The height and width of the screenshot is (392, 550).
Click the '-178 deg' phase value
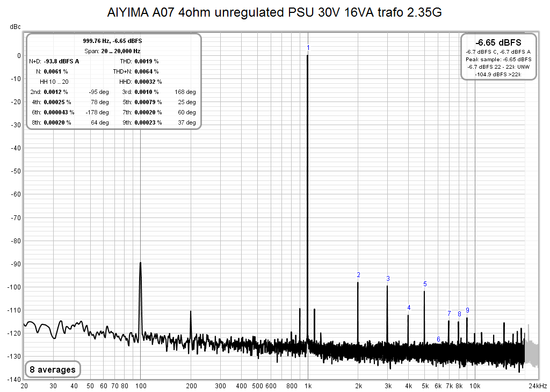[97, 112]
